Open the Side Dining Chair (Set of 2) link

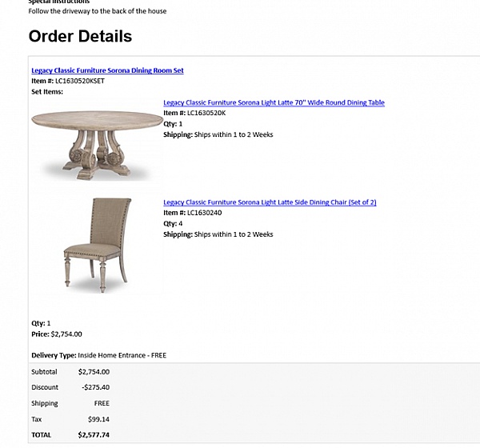pos(270,202)
